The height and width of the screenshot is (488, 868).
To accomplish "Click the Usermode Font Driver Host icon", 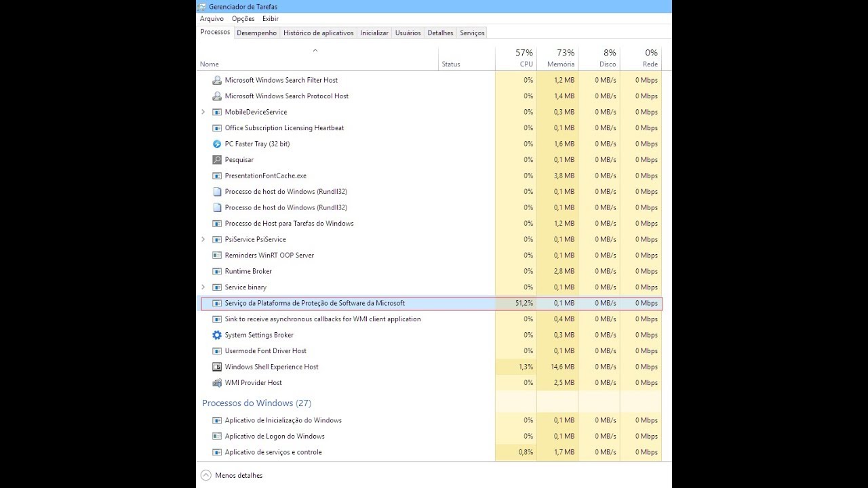I will coord(217,351).
